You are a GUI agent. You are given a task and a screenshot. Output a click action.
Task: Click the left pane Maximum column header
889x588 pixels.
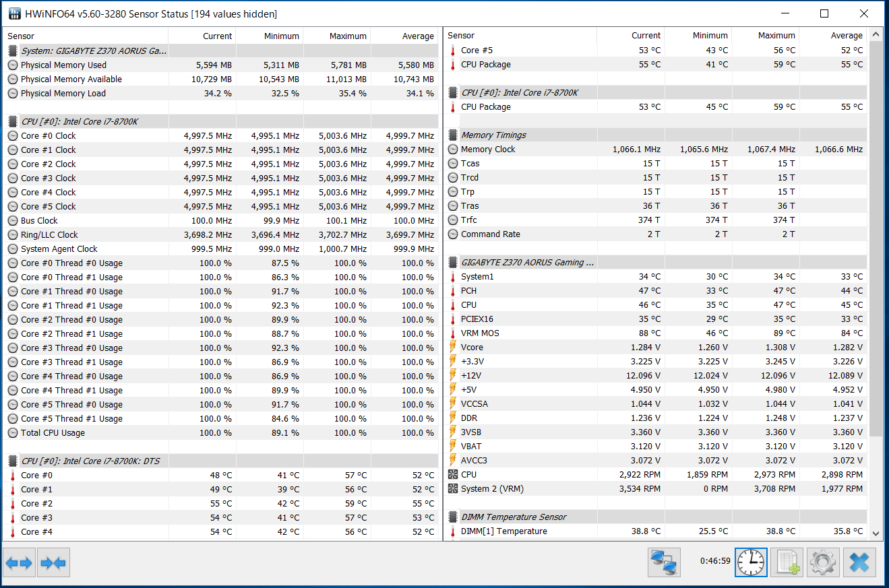point(337,36)
